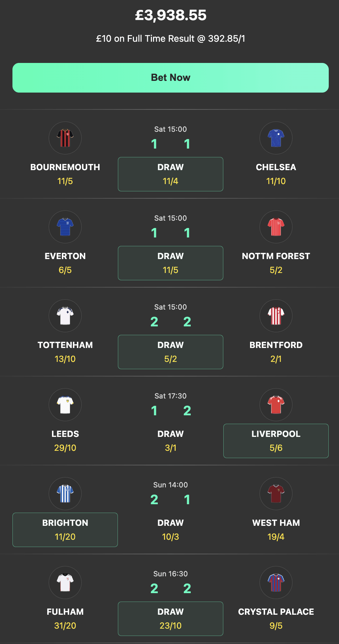This screenshot has height=644, width=339.
Task: Click the Chelsea shirt icon
Action: pos(276,138)
